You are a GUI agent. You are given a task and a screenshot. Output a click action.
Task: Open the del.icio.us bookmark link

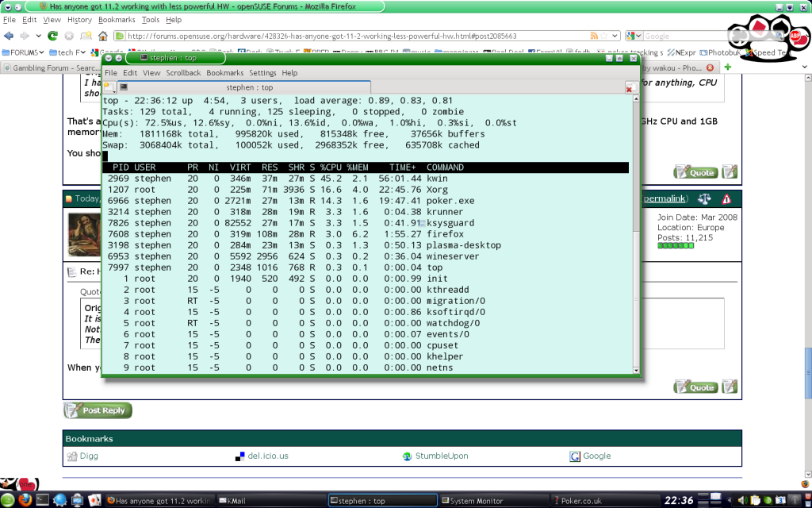(268, 456)
